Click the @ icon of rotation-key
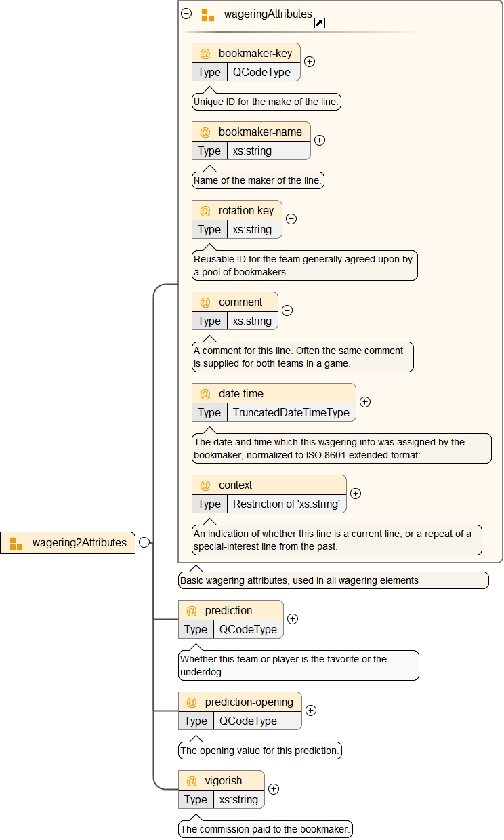 coord(205,211)
